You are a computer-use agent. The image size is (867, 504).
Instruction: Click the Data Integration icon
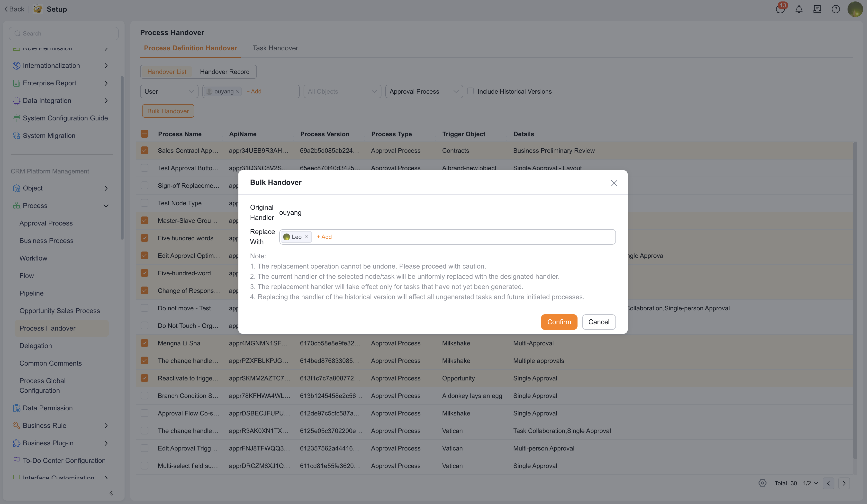pos(16,101)
